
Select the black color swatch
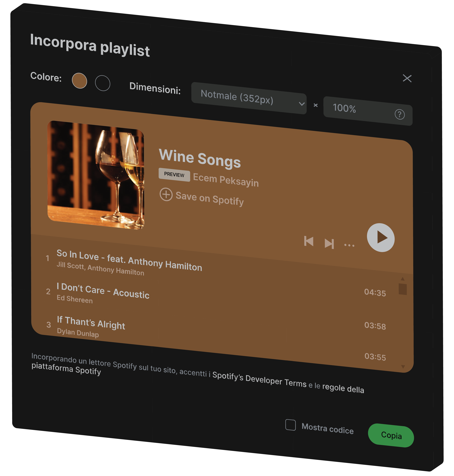pos(103,83)
